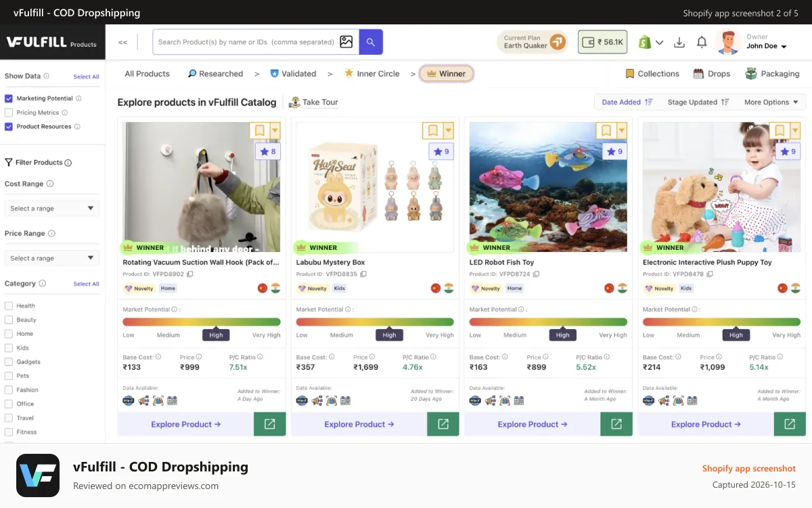
Task: Open the Researched stage tab
Action: (x=215, y=74)
